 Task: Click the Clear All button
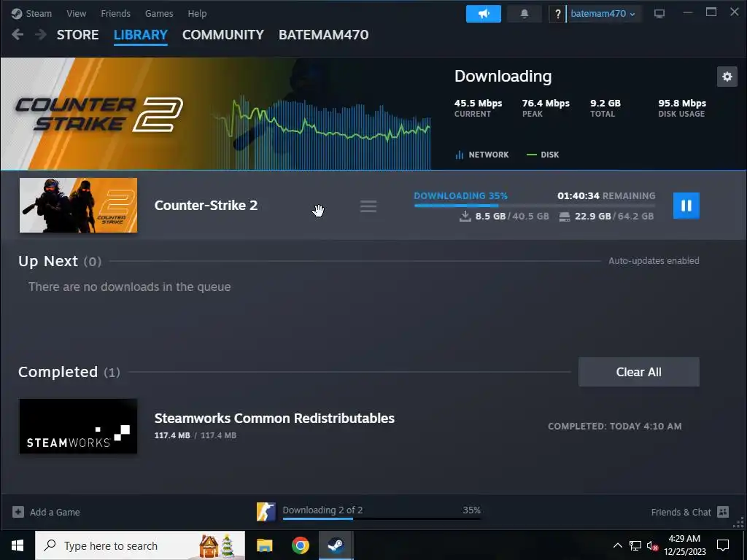point(638,372)
